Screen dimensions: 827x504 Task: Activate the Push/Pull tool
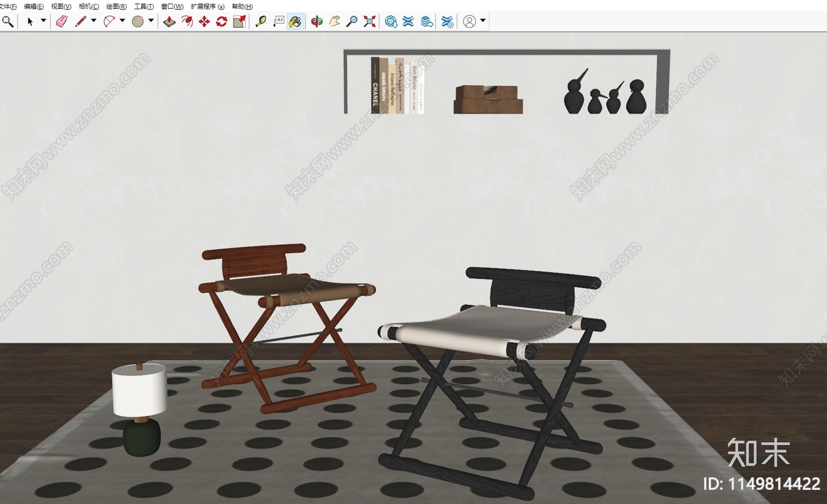click(170, 22)
